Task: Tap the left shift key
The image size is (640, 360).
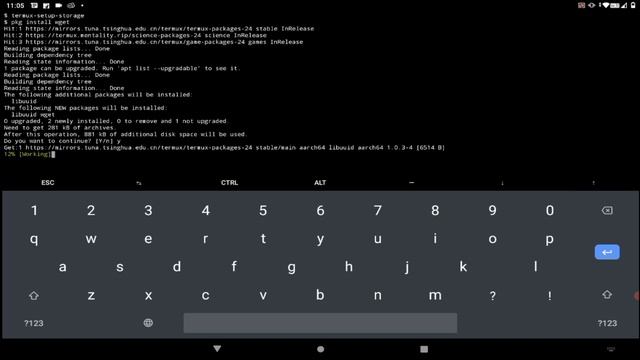Action: tap(34, 295)
